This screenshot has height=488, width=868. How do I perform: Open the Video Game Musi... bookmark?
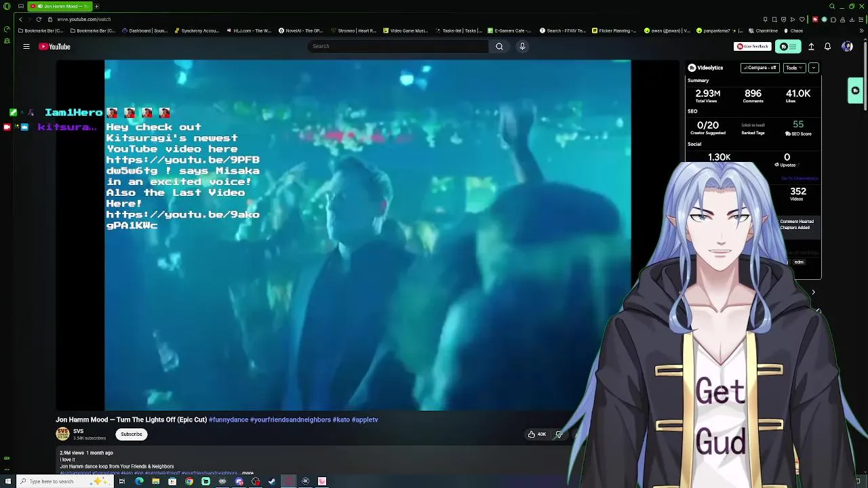point(406,30)
